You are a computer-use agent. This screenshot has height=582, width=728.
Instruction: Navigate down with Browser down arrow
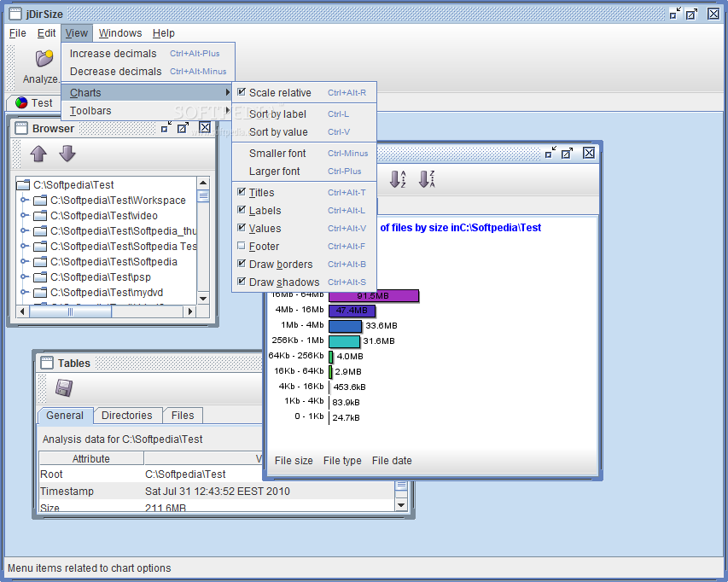(x=67, y=153)
